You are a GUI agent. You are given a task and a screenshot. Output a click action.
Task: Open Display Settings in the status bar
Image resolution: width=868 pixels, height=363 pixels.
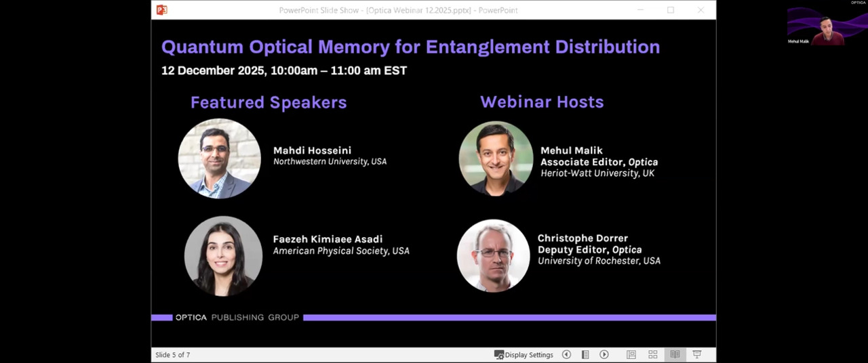[524, 355]
